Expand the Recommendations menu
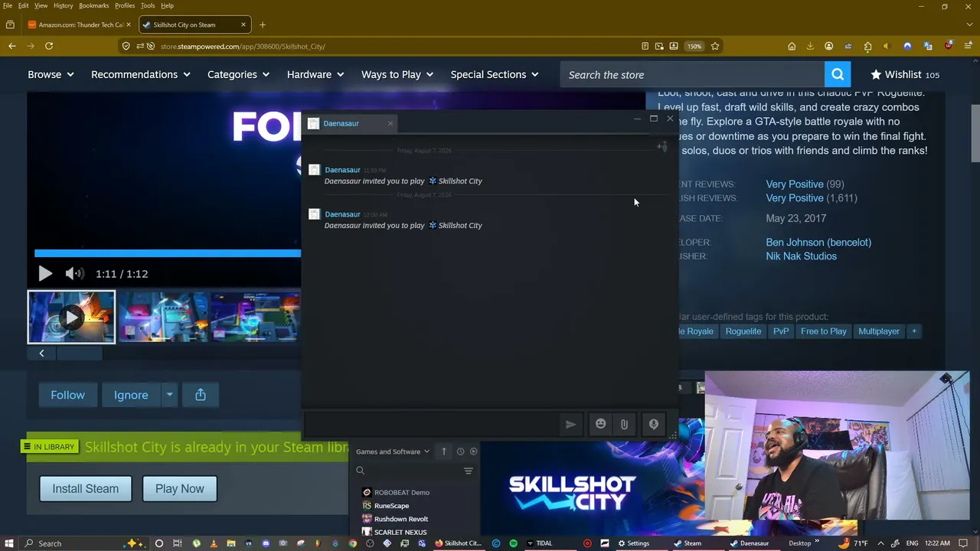The width and height of the screenshot is (980, 551). [x=140, y=74]
